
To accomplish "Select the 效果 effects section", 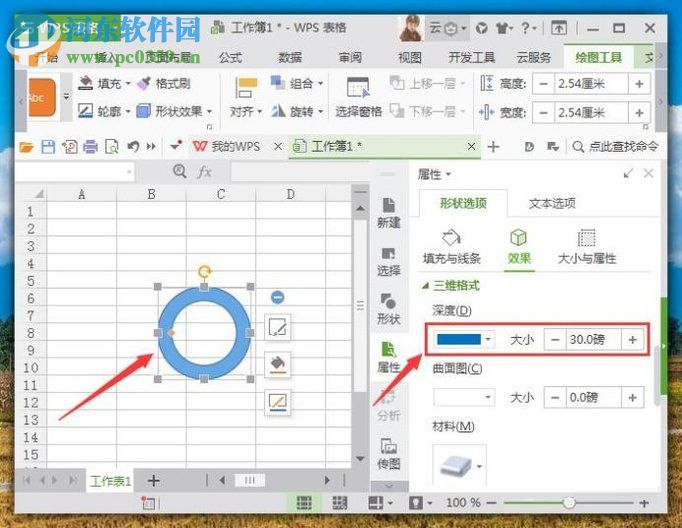I will (x=519, y=247).
